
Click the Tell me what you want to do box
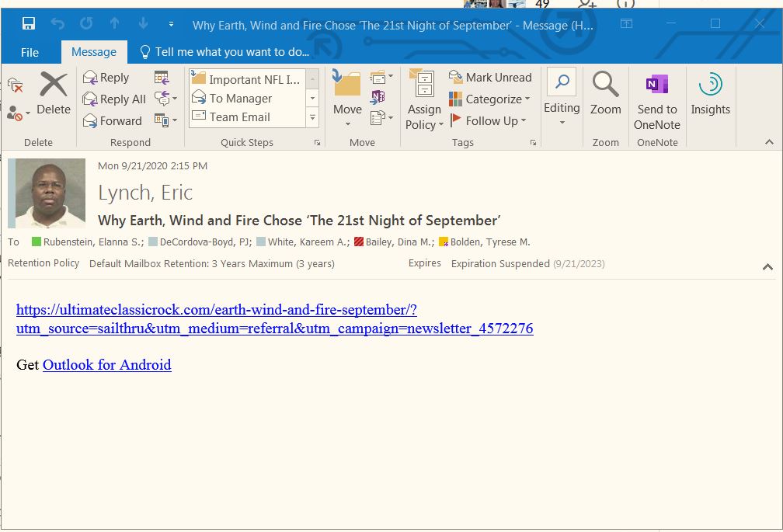point(224,52)
